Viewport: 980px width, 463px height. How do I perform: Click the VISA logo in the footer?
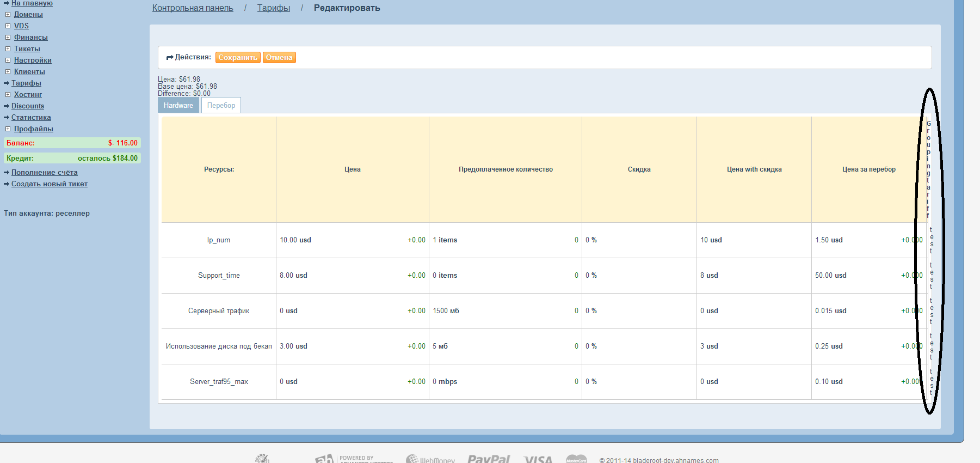pos(538,459)
